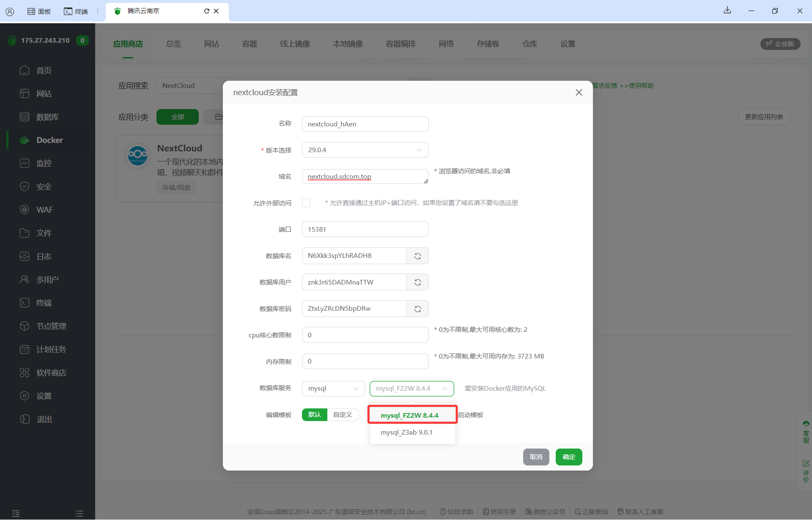Open the Docker sidebar icon
Image resolution: width=812 pixels, height=520 pixels.
(x=25, y=140)
